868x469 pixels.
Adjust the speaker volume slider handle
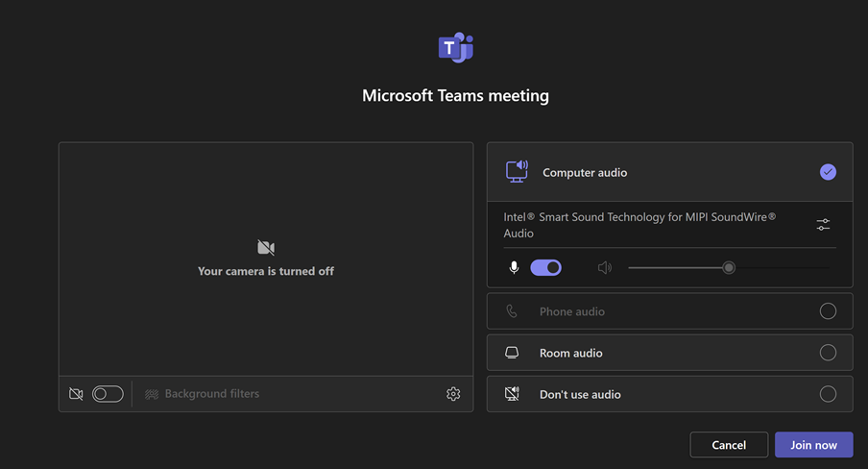729,268
